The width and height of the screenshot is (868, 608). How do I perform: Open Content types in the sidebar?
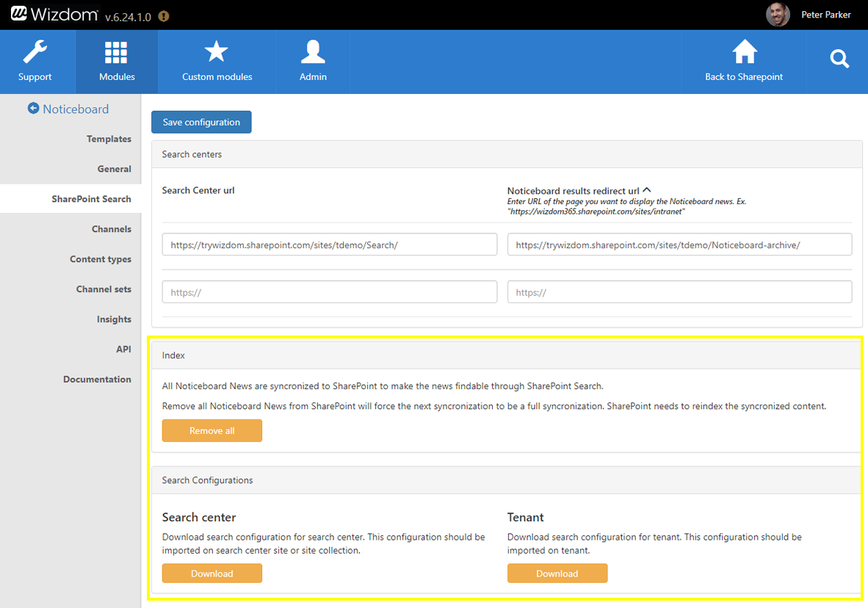tap(101, 259)
